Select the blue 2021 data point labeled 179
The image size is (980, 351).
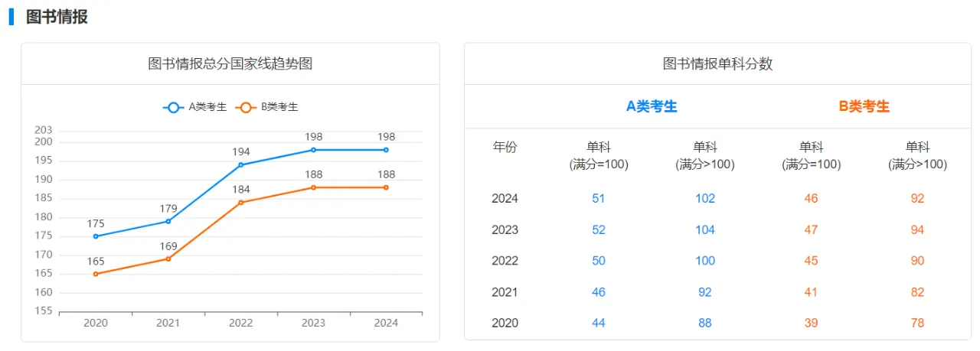(168, 221)
